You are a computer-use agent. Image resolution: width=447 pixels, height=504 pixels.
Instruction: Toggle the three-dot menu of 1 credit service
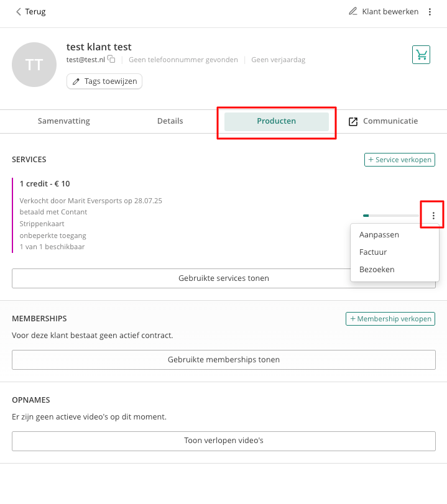[x=433, y=216]
